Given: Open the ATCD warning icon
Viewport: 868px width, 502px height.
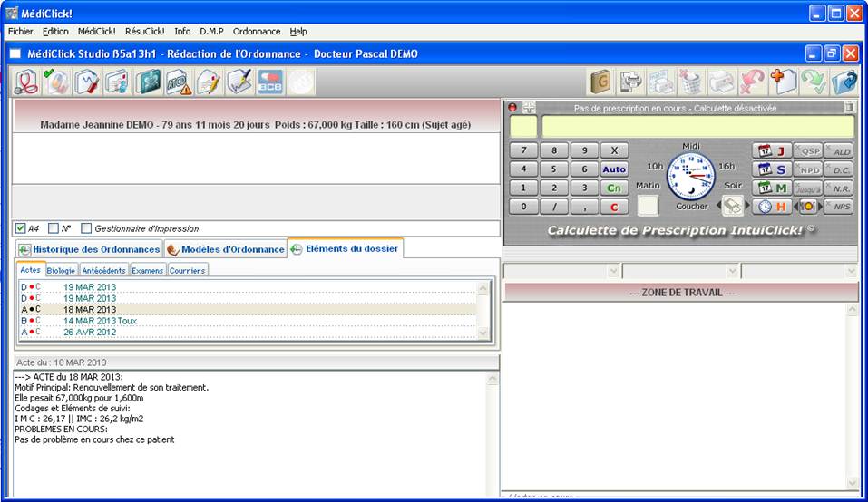Looking at the screenshot, I should click(179, 82).
